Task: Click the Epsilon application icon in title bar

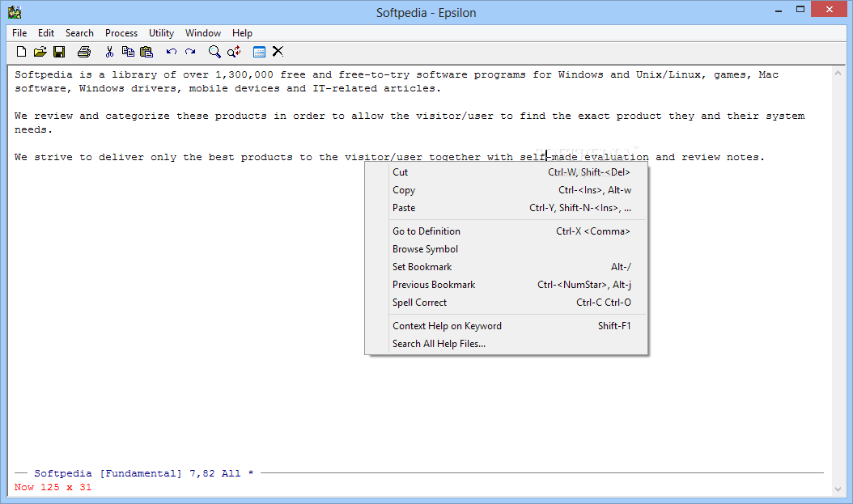Action: pos(15,12)
